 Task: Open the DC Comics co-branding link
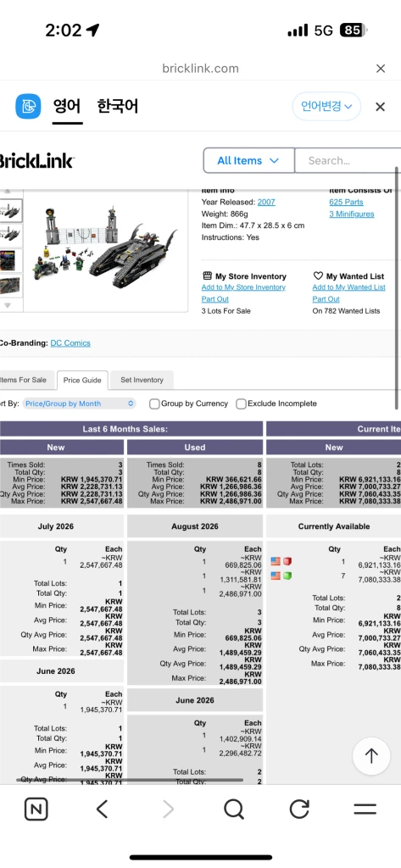[x=70, y=342]
